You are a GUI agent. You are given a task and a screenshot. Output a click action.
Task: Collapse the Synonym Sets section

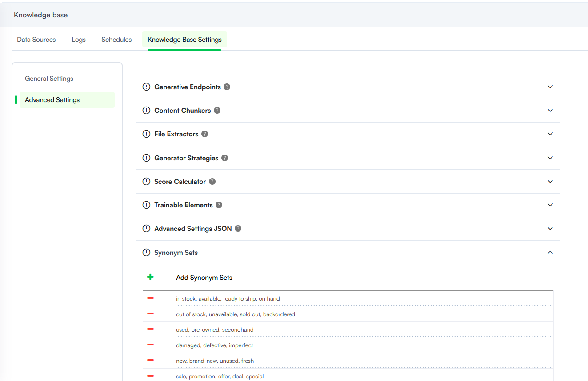(x=550, y=253)
